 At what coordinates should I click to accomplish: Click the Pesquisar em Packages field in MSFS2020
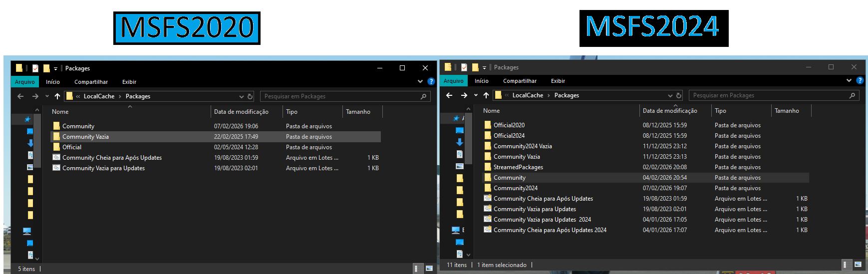[345, 96]
